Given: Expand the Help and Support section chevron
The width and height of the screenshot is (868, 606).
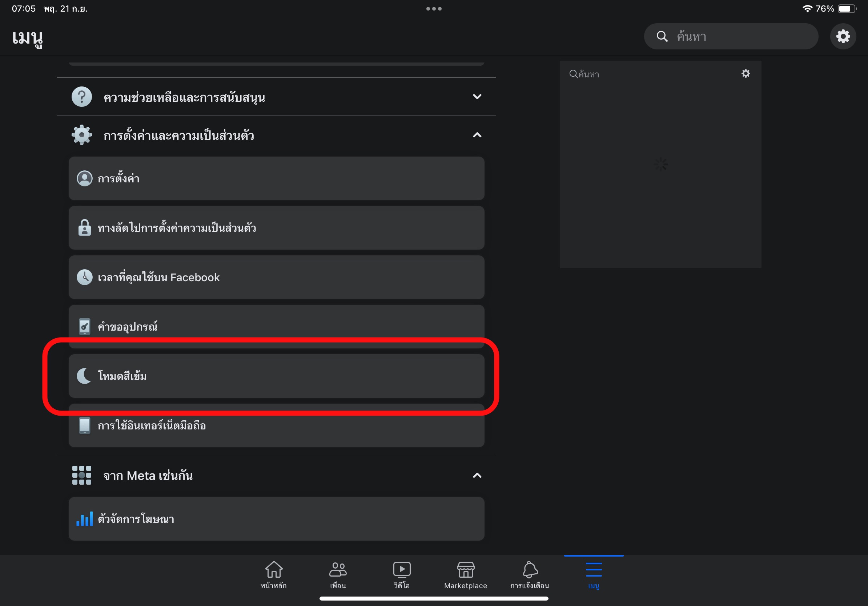Looking at the screenshot, I should (x=477, y=97).
